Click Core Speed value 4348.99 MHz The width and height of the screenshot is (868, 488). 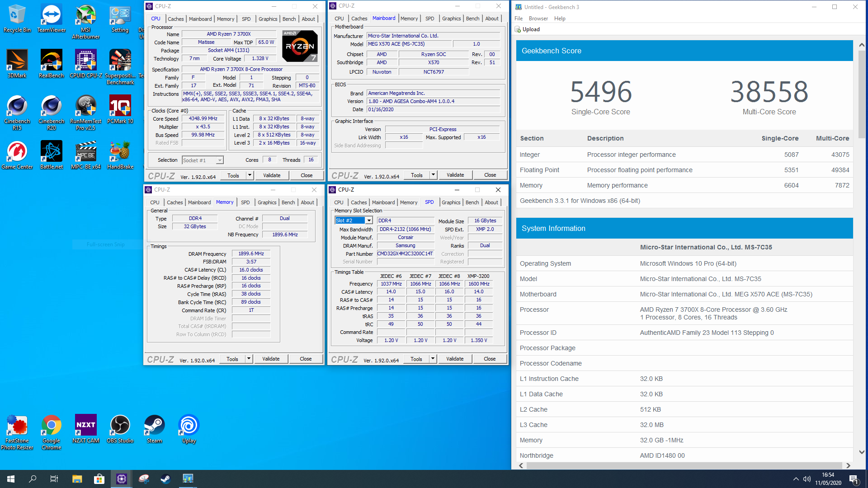(203, 118)
